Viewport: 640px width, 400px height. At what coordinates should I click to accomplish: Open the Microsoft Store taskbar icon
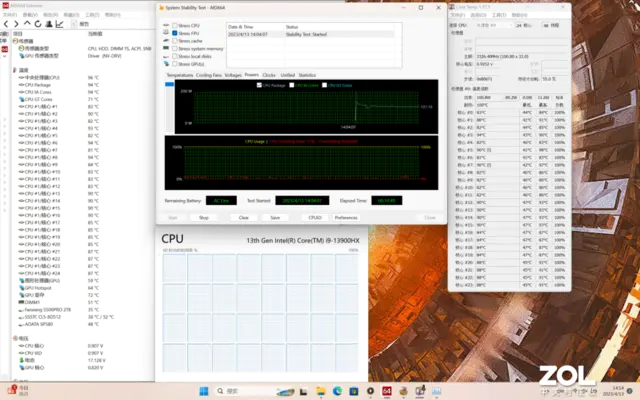pyautogui.click(x=353, y=391)
